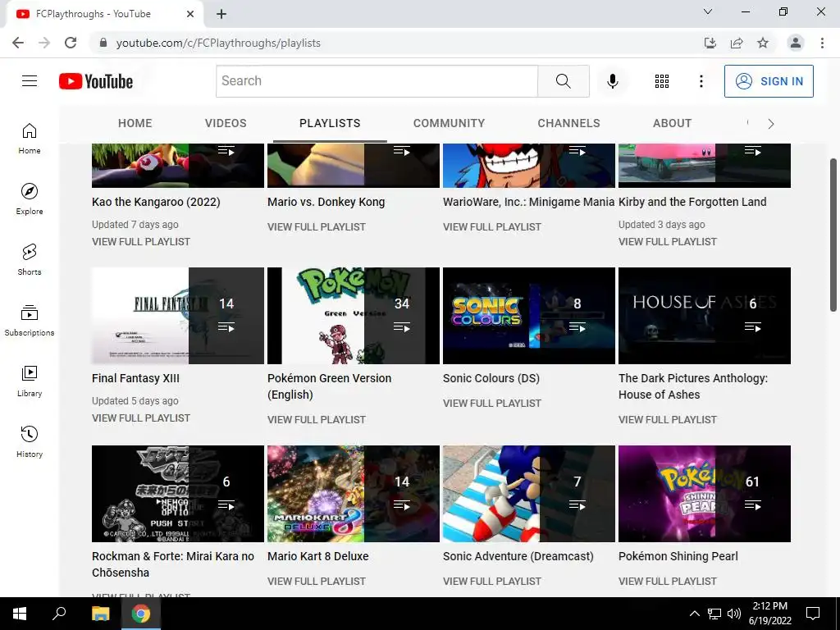Select the PLAYLISTS channel tab

coord(330,123)
